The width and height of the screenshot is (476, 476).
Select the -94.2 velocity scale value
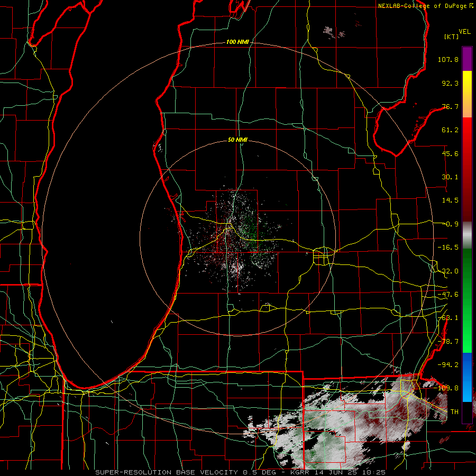point(448,365)
